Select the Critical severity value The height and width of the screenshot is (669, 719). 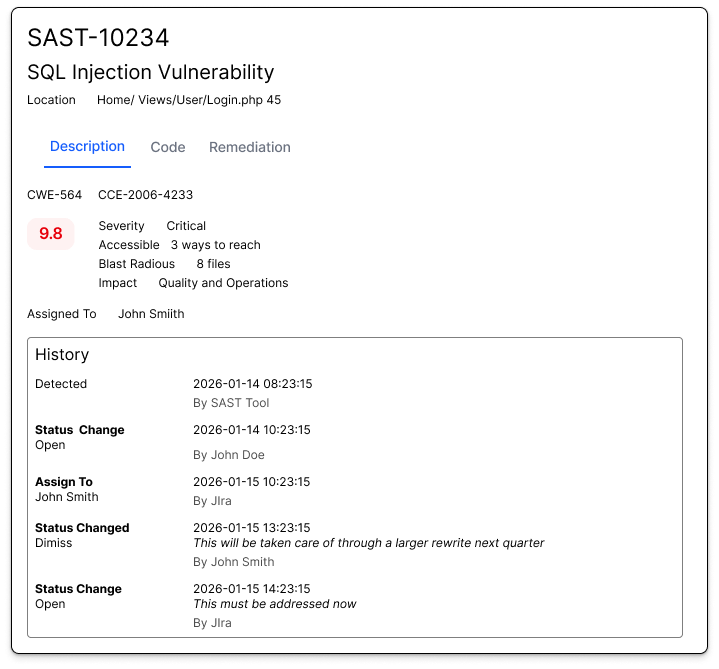click(x=186, y=226)
